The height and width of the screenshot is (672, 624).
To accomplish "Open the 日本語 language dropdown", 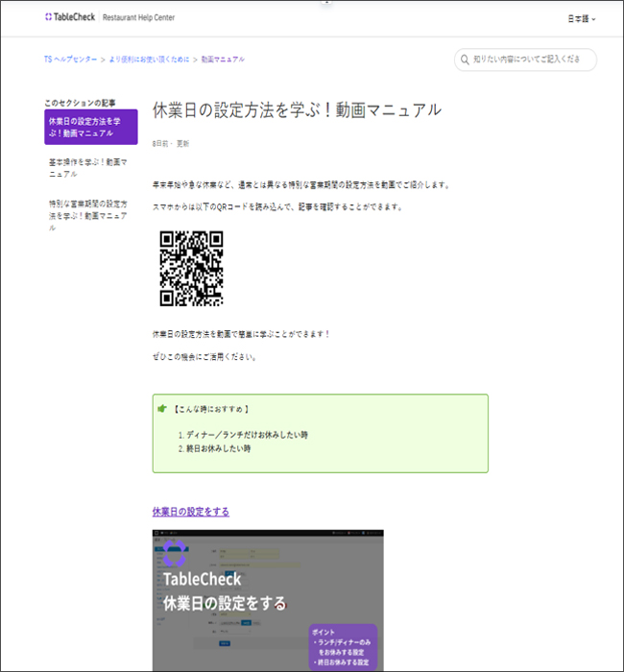I will [582, 19].
